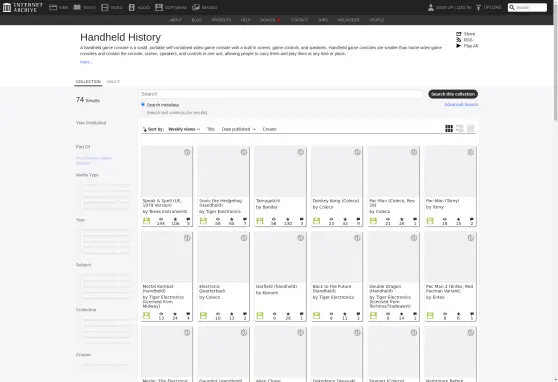Click the info icon on Garfield (handheld) card

click(x=301, y=238)
